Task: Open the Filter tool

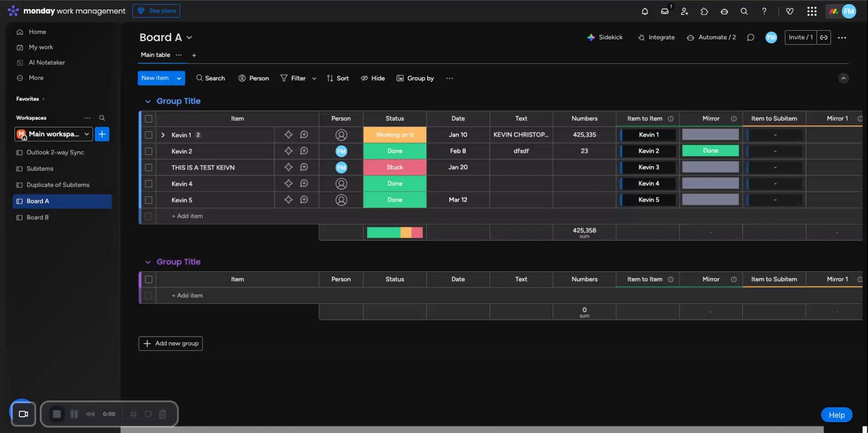Action: (x=293, y=78)
